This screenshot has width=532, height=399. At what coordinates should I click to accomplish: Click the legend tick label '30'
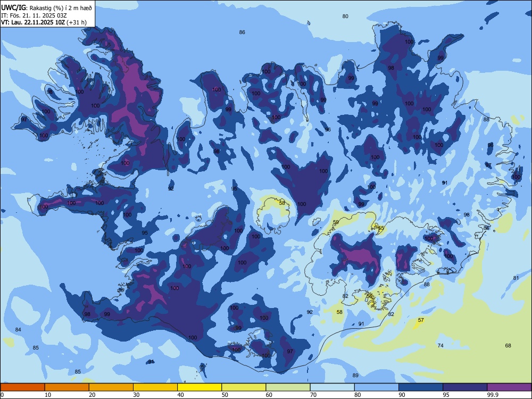[136, 395]
